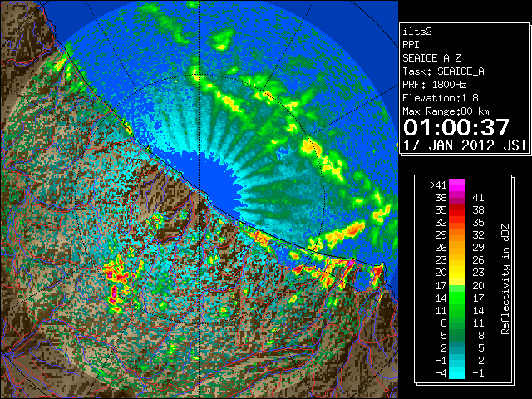Viewport: 532px width, 399px height.
Task: Select the magenta >41 legend color
Action: point(457,185)
